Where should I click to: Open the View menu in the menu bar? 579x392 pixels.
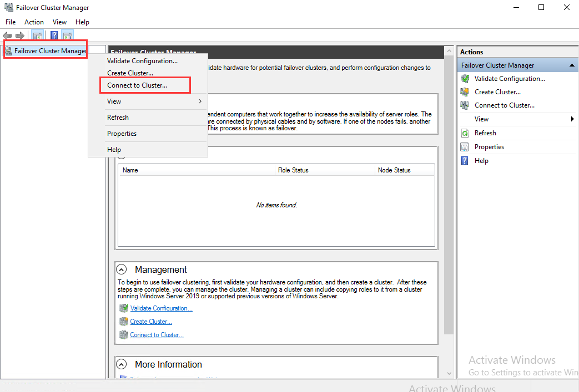pos(59,22)
